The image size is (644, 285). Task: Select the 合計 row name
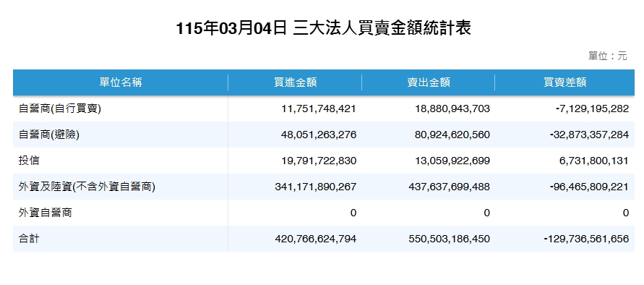point(29,239)
